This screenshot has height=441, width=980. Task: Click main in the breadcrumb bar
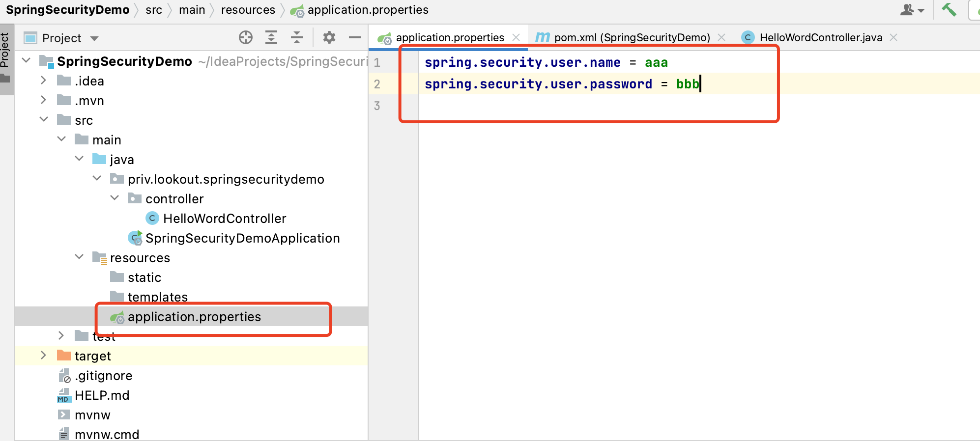(x=192, y=10)
